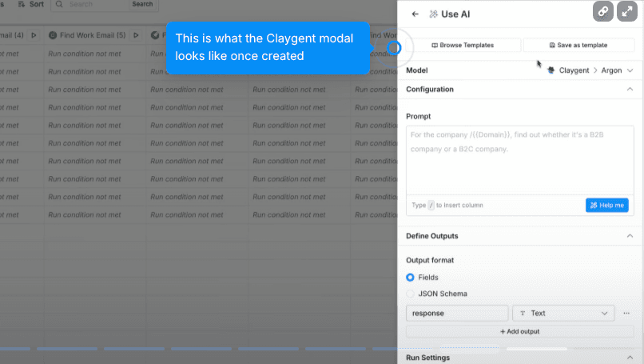Collapse the Configuration section
Viewport: 644px width, 364px height.
pyautogui.click(x=630, y=90)
